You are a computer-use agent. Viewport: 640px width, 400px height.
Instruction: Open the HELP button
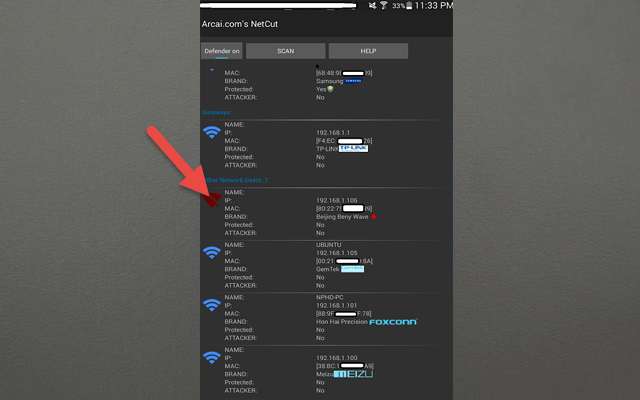[368, 51]
